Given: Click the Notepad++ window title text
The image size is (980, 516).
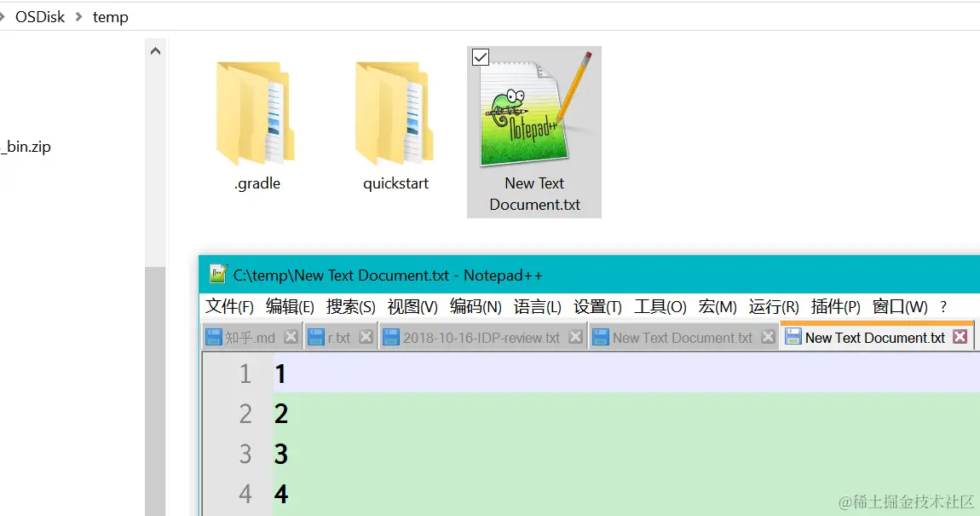Looking at the screenshot, I should coord(388,275).
